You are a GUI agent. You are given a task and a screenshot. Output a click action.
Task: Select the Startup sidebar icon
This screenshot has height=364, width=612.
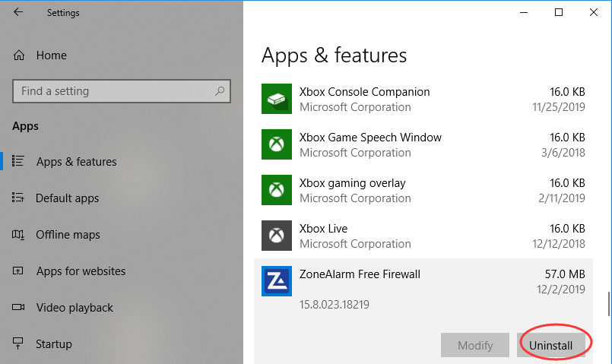(x=18, y=343)
